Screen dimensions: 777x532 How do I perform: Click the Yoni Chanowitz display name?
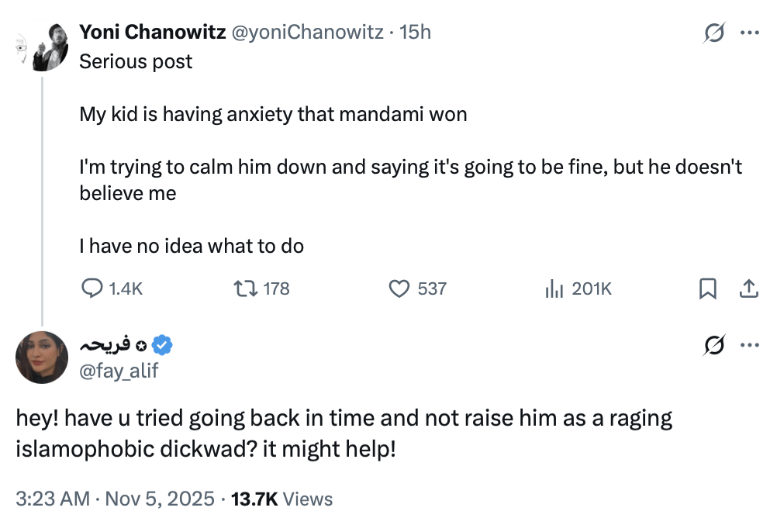coord(153,32)
